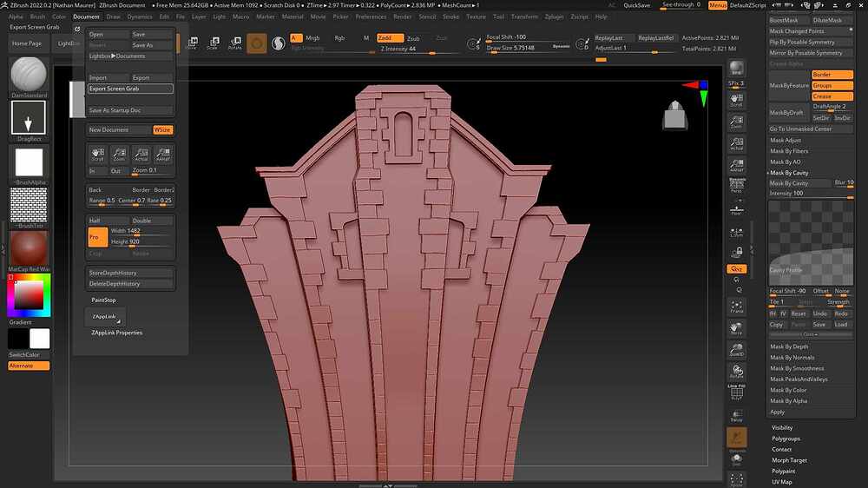
Task: Expand the Polygroups subpalette
Action: pos(786,439)
